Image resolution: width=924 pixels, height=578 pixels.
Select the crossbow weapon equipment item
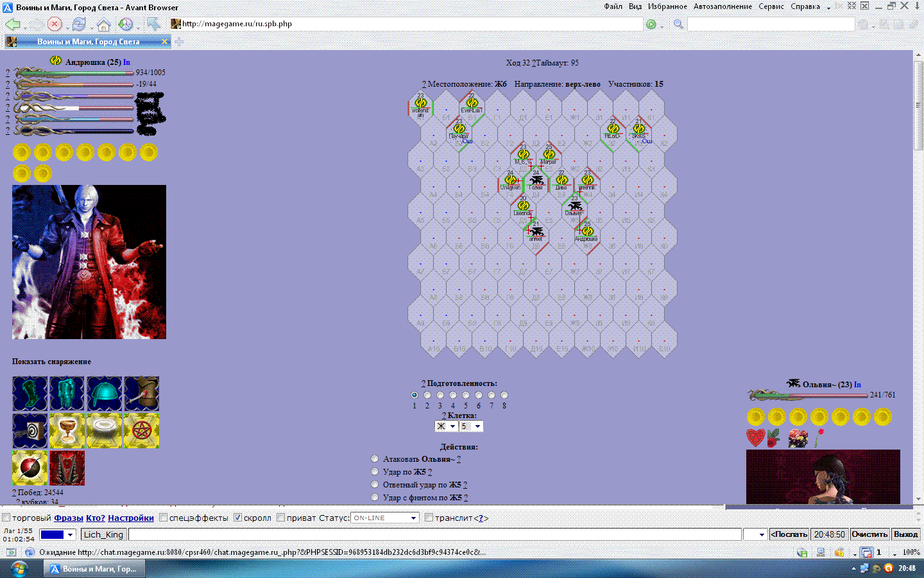(x=141, y=394)
